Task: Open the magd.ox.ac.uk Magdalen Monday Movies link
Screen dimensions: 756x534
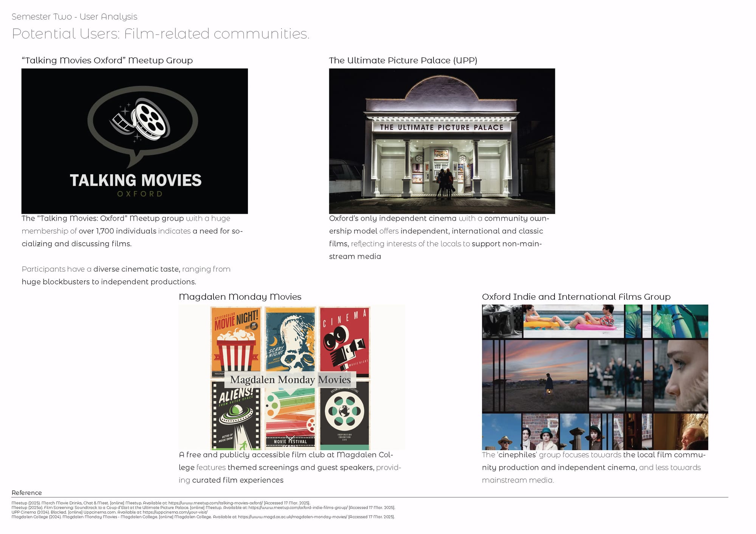Action: (292, 517)
